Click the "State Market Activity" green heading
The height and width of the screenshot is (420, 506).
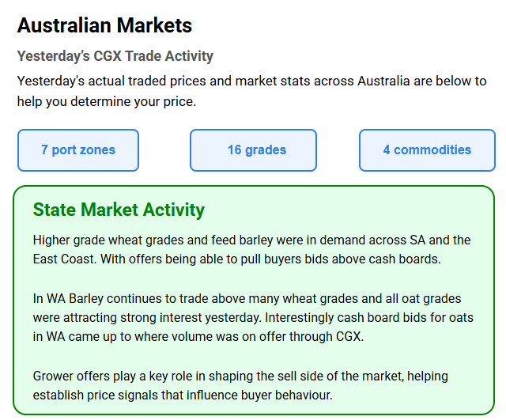(x=119, y=210)
